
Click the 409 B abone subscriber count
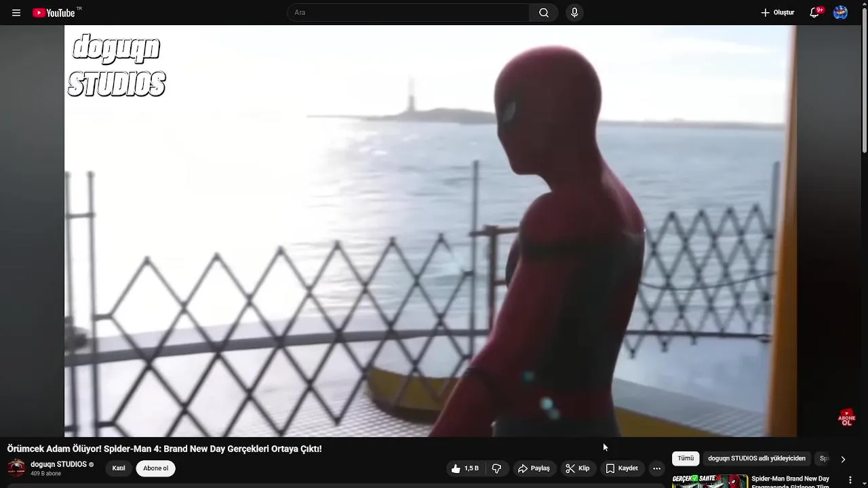point(45,474)
